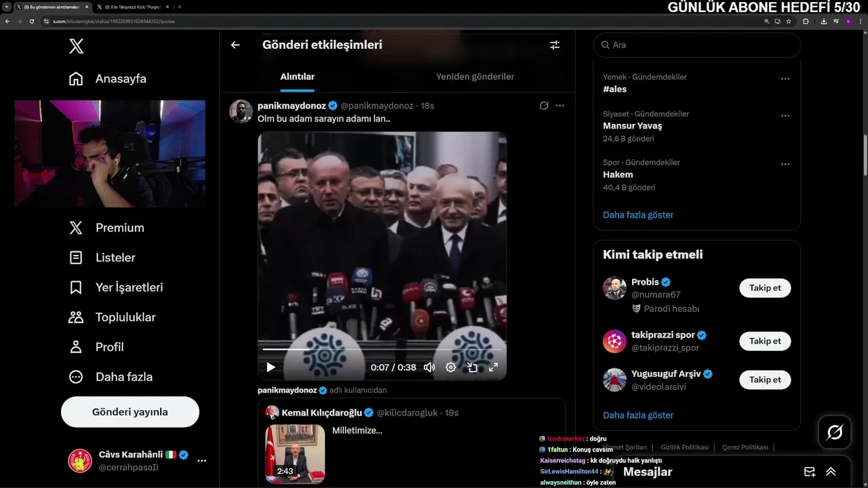This screenshot has width=868, height=488.
Task: Open Profil page from sidebar
Action: pos(96,347)
